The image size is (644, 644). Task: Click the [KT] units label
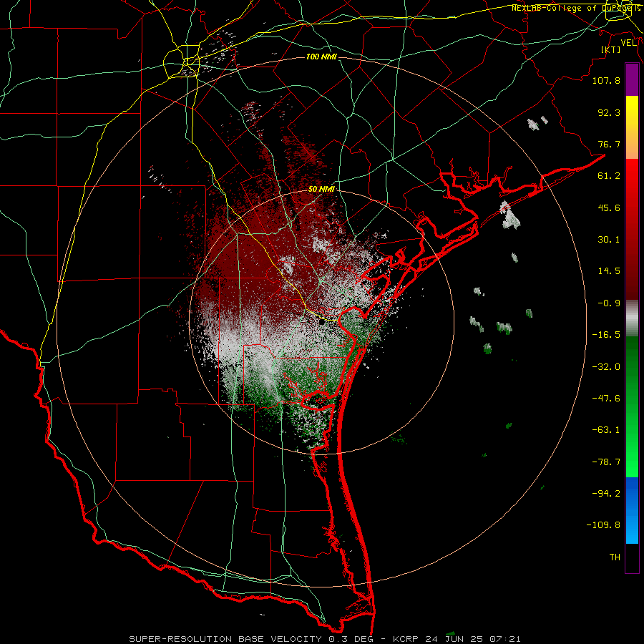tap(611, 49)
